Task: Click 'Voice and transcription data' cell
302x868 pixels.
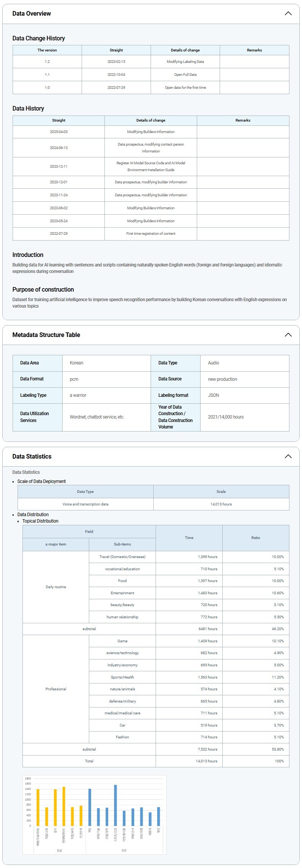Action: point(85,504)
